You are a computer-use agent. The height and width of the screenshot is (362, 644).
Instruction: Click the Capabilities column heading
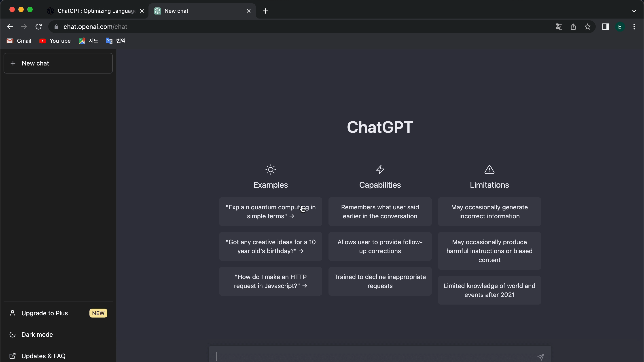(380, 185)
